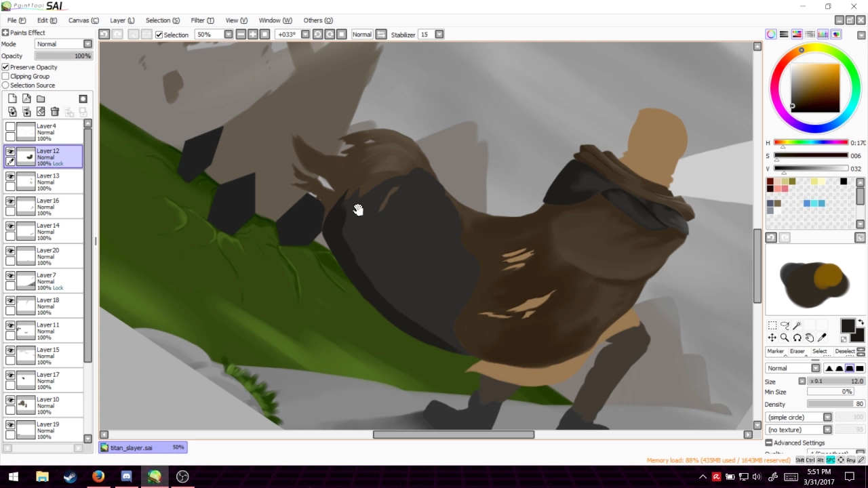The width and height of the screenshot is (868, 488).
Task: Select the rectangular selection tool
Action: tap(772, 325)
